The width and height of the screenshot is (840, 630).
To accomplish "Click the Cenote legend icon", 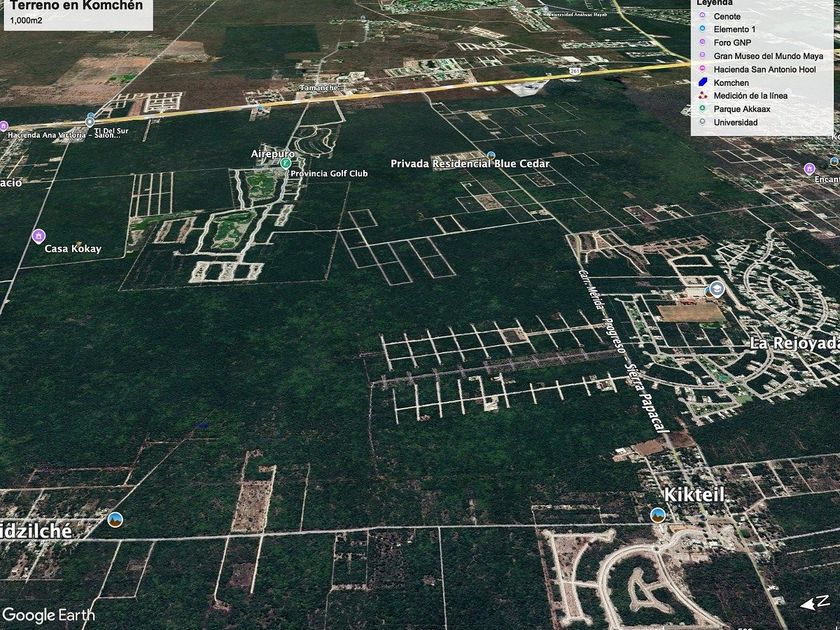I will 703,16.
